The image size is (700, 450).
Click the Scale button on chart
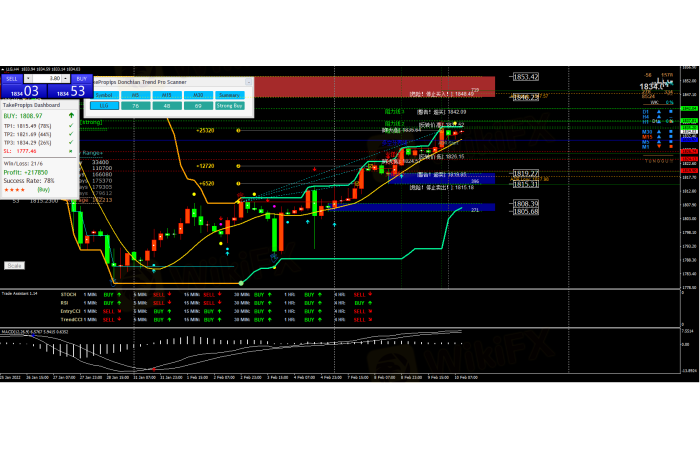[15, 265]
